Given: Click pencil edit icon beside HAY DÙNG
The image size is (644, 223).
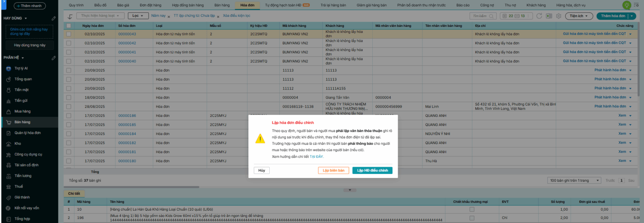Looking at the screenshot, I should click(x=54, y=18).
